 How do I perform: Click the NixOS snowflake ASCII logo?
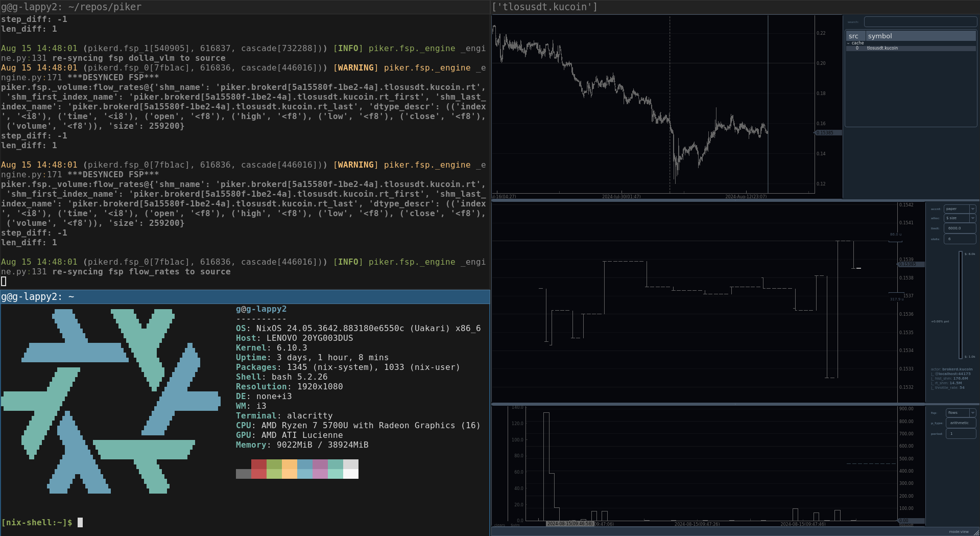(x=111, y=401)
